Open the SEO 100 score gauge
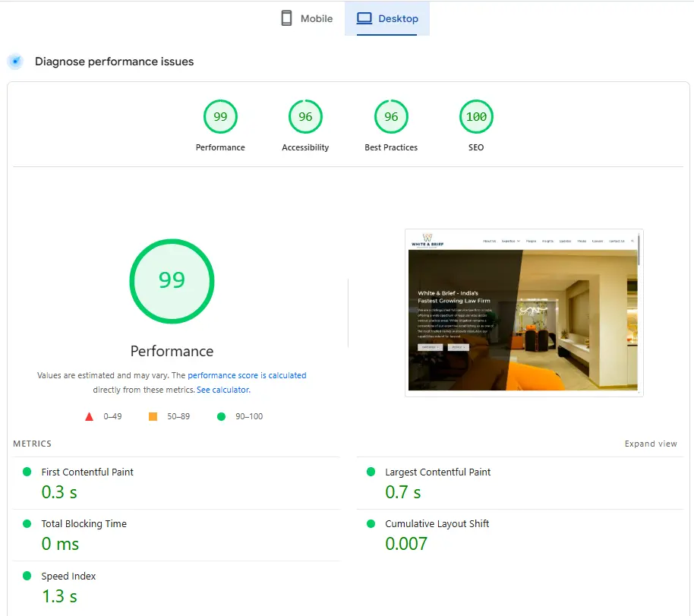694x616 pixels. tap(476, 116)
